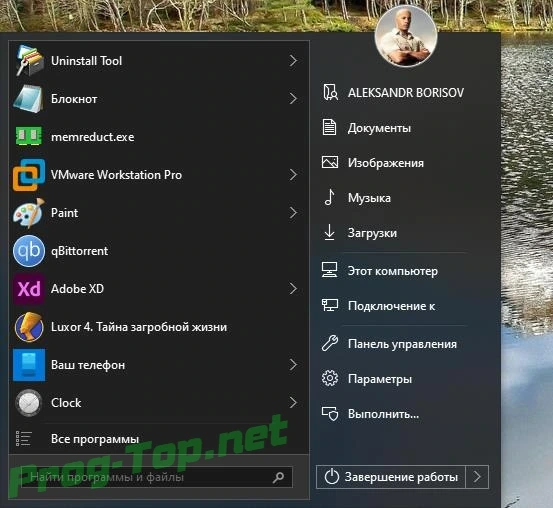This screenshot has width=553, height=508.
Task: Click the Подключение к label
Action: pos(391,306)
